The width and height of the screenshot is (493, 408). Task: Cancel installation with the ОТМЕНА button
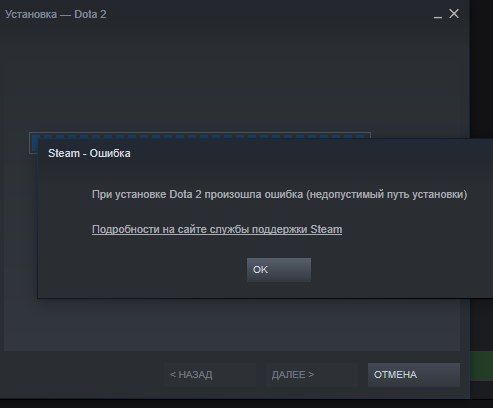tap(414, 375)
